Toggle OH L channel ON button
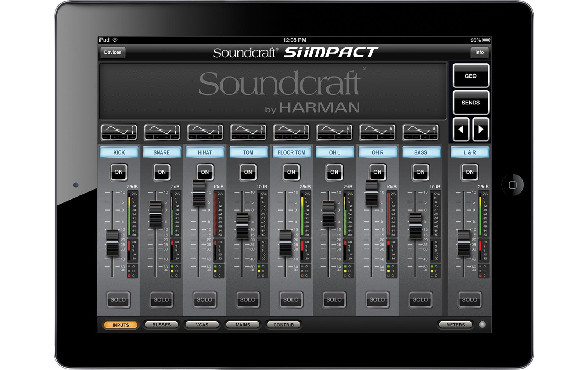Viewport: 588px width, 370px height. tap(334, 172)
